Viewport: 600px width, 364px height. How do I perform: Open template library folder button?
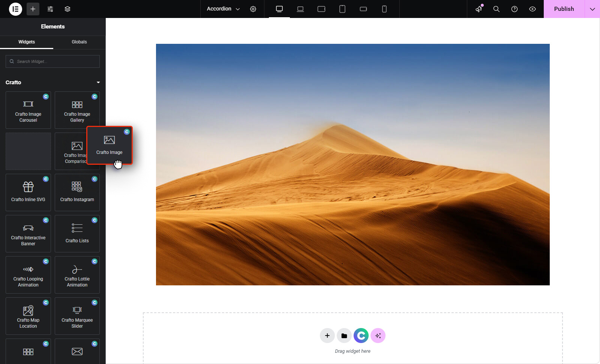click(344, 336)
